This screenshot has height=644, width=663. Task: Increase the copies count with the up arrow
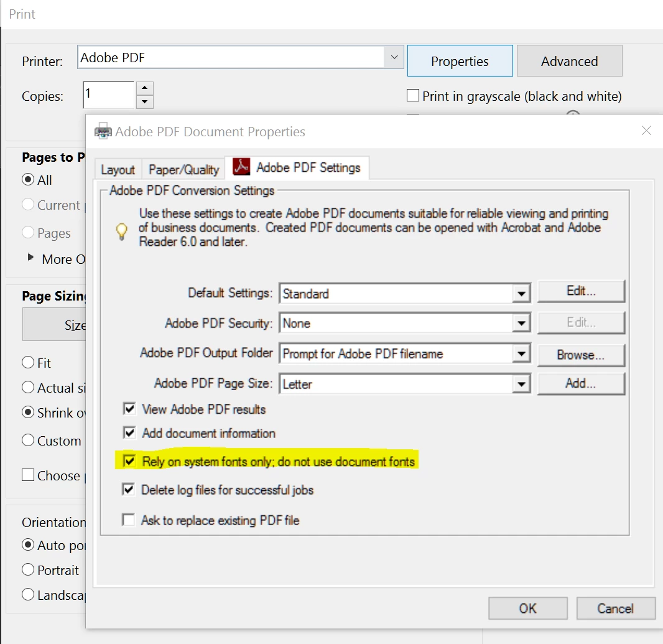pos(145,88)
